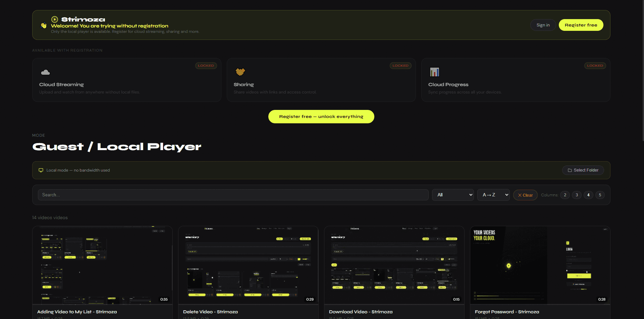Image resolution: width=644 pixels, height=319 pixels.
Task: Click the title "Download Video - Strimoza"
Action: (361, 312)
